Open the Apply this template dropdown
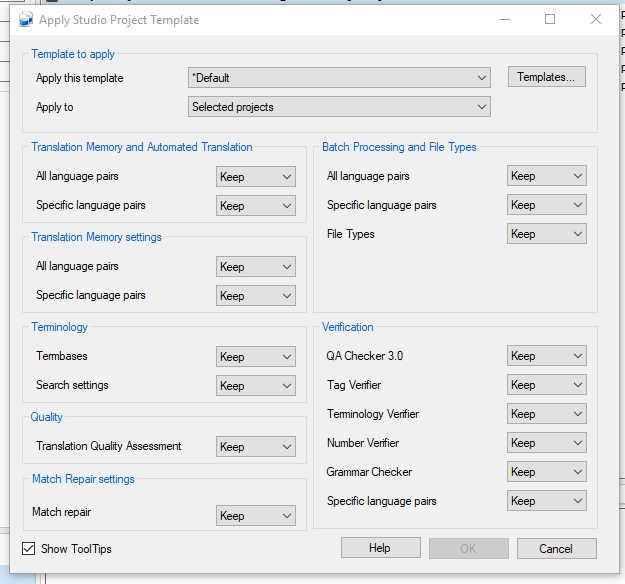The width and height of the screenshot is (625, 584). (x=339, y=78)
